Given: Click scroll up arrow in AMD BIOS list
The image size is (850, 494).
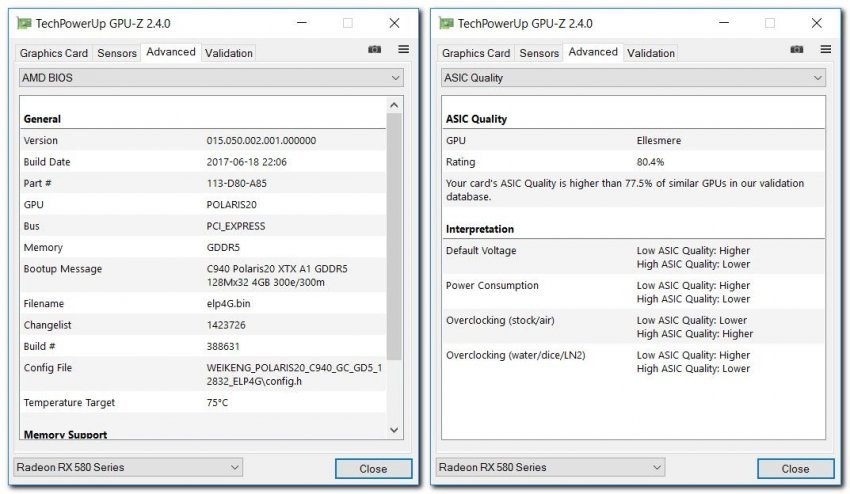Looking at the screenshot, I should (394, 105).
